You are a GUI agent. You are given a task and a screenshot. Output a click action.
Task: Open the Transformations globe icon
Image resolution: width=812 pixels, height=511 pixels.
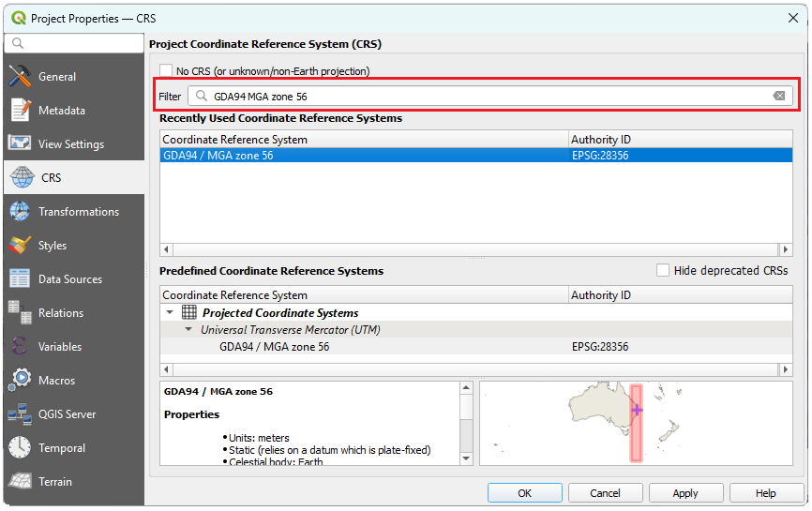click(x=20, y=212)
